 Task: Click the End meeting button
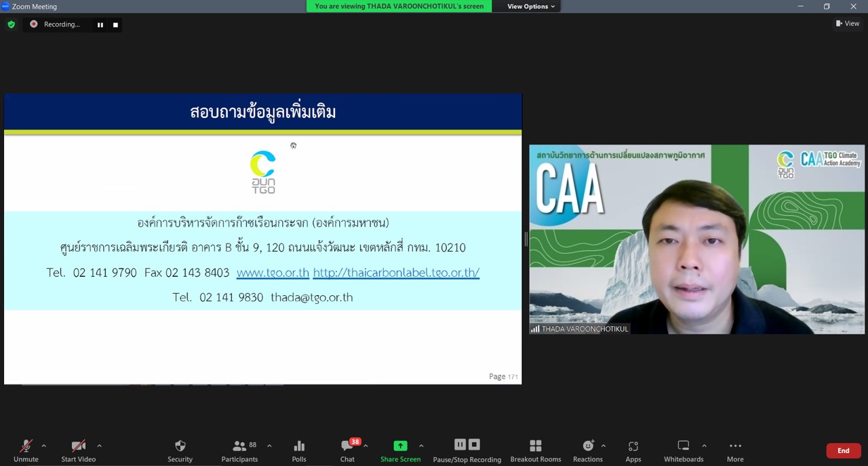pyautogui.click(x=843, y=450)
